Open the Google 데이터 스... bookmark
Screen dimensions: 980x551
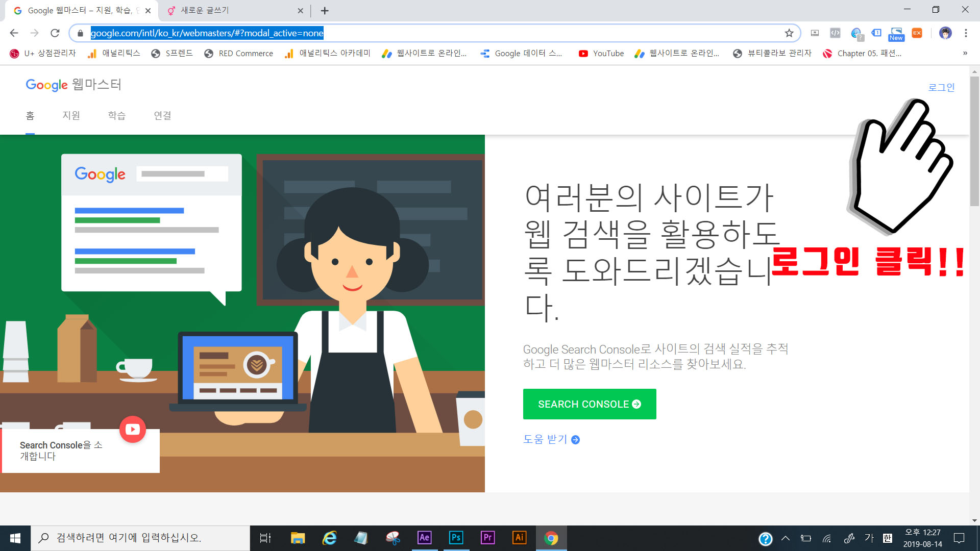point(521,54)
